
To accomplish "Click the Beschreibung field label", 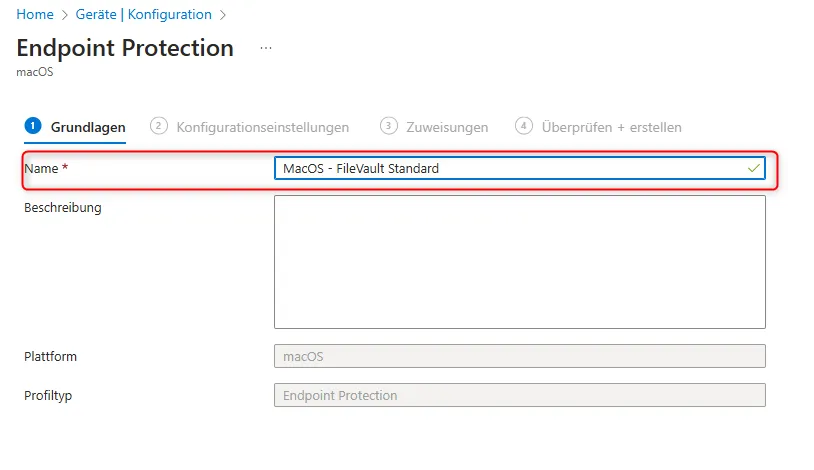I will 63,208.
